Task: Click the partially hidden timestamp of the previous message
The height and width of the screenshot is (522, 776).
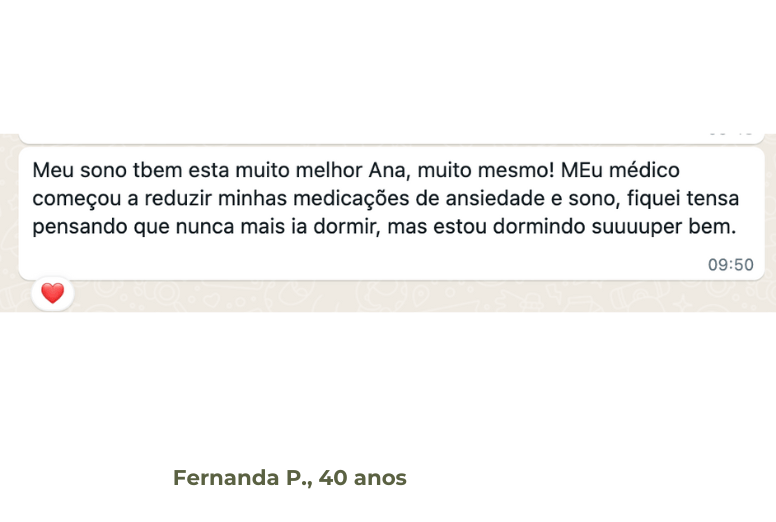Action: pos(730,135)
